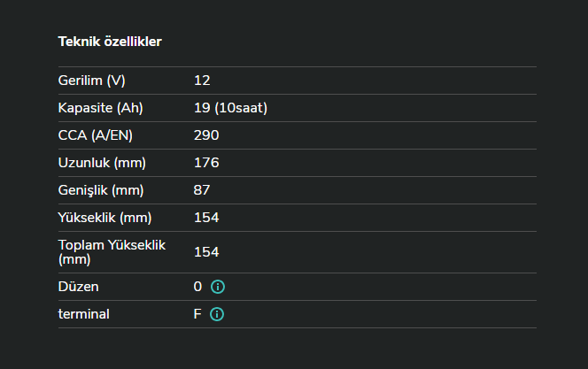This screenshot has height=369, width=588.
Task: Click the Teknik özellikler heading
Action: coord(110,41)
